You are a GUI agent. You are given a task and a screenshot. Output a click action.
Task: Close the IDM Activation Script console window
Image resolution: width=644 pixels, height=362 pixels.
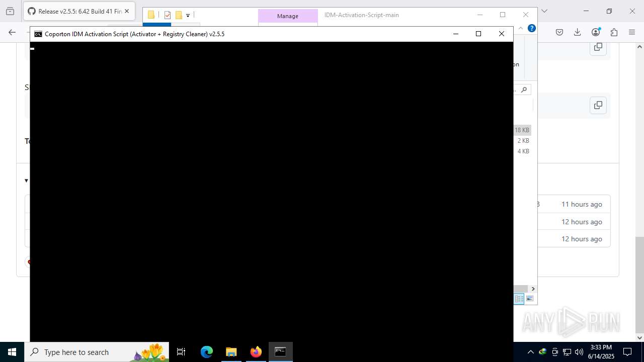click(x=502, y=34)
